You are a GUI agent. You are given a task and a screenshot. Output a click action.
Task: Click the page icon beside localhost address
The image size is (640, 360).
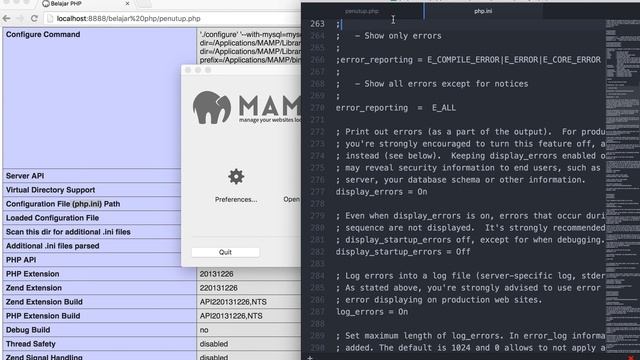50,19
